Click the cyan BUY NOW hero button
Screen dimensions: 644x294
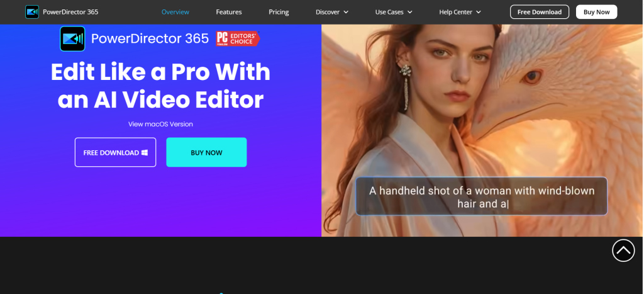[x=206, y=152]
